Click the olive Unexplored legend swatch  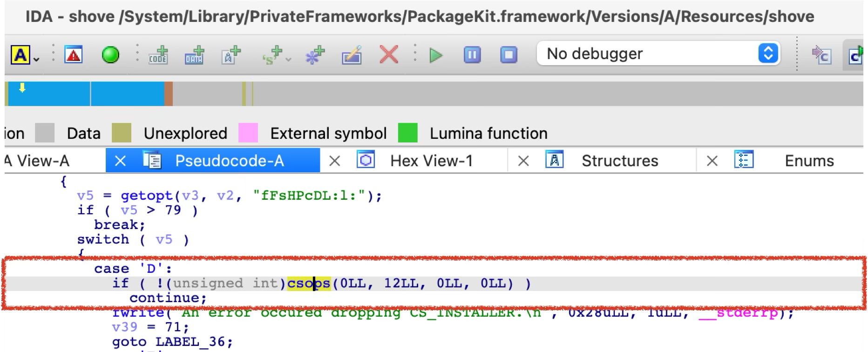click(122, 133)
